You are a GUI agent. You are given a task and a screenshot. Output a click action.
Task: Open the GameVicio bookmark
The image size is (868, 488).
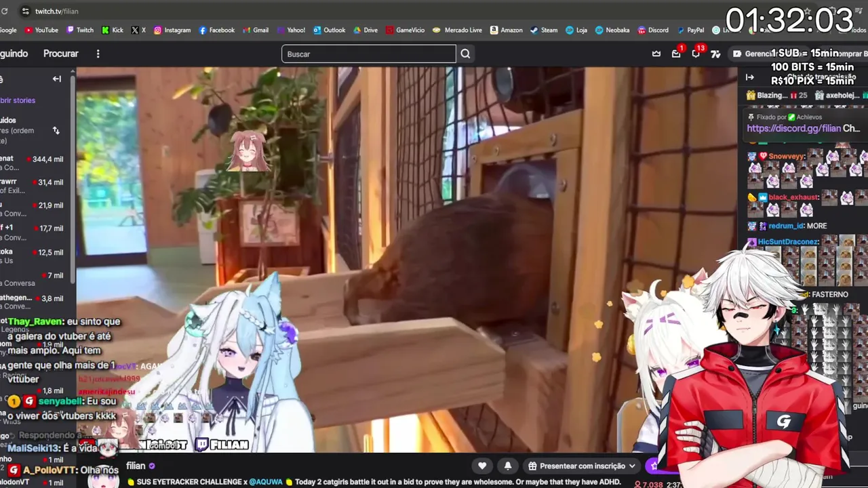[x=405, y=30]
